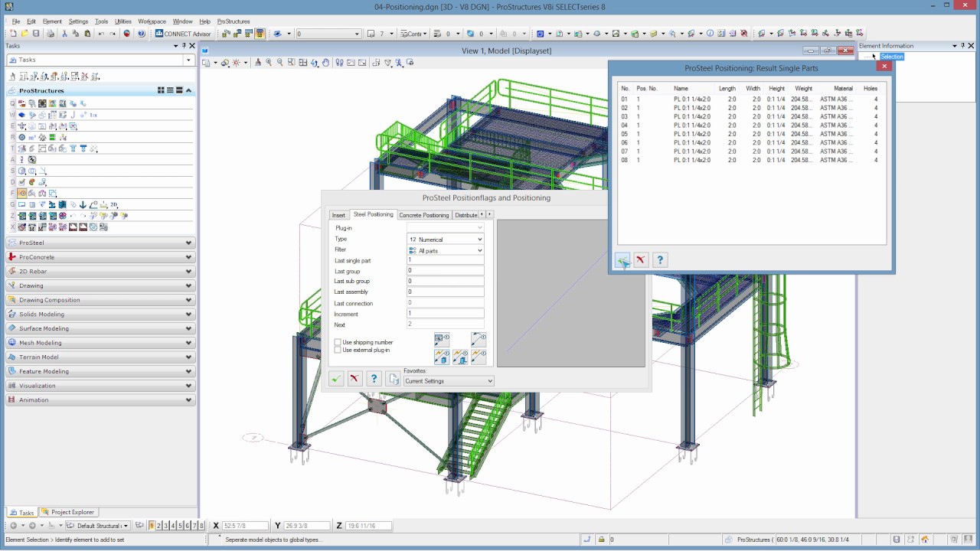Switch to the Project Explorer tab

[x=69, y=512]
